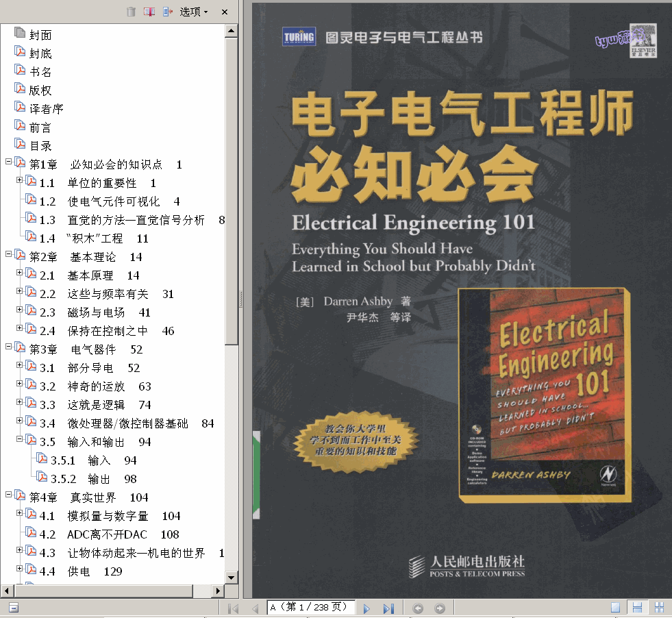Collapse the 第3章 电气器件 node
Viewport: 672px width, 618px height.
click(8, 347)
